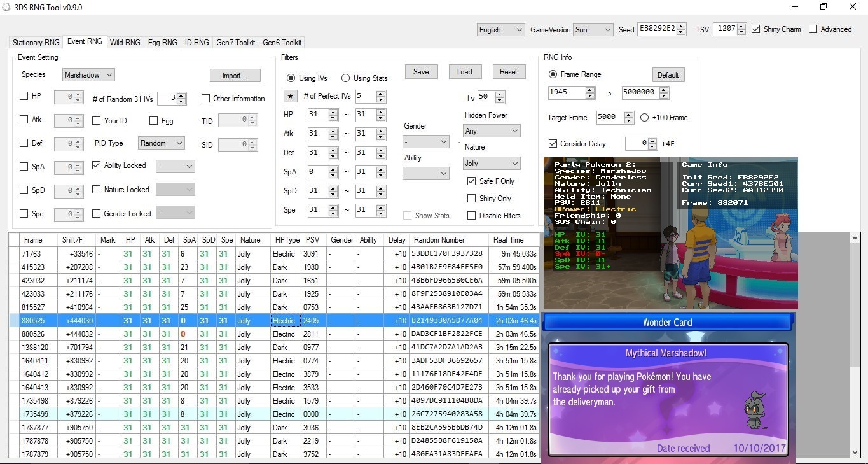Screen dimensions: 868x464
Task: Select the Using Stats radio button
Action: 346,78
